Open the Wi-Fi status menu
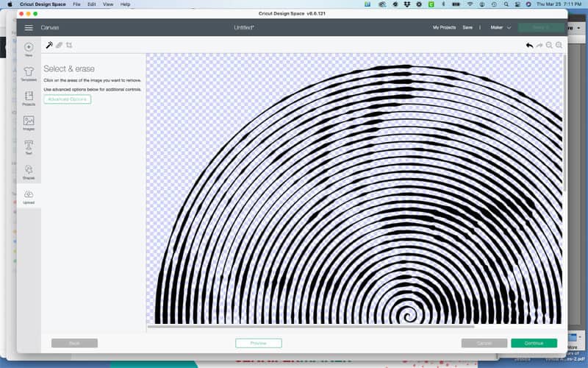Screen dimensions: 588x368 coord(470,4)
